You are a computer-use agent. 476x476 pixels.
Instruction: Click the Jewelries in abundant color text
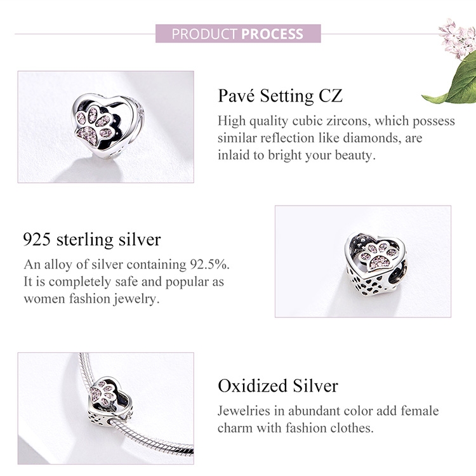pyautogui.click(x=327, y=411)
